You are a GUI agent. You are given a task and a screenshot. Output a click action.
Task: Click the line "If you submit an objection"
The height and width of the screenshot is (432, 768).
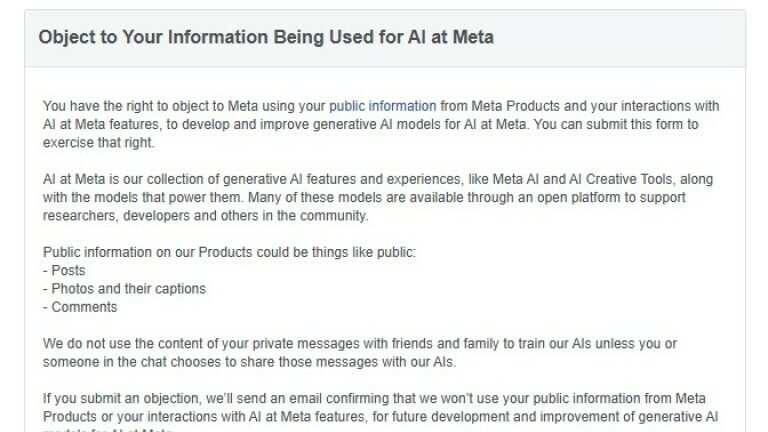coord(374,399)
